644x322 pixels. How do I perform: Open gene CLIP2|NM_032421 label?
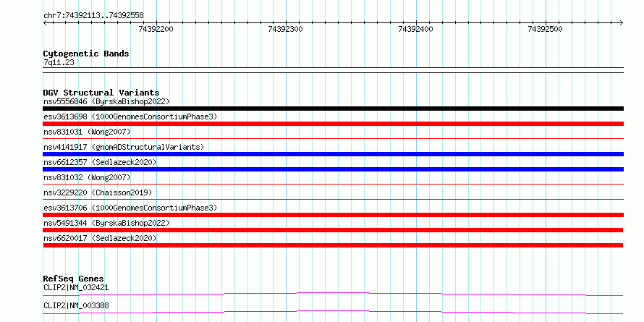pos(76,287)
